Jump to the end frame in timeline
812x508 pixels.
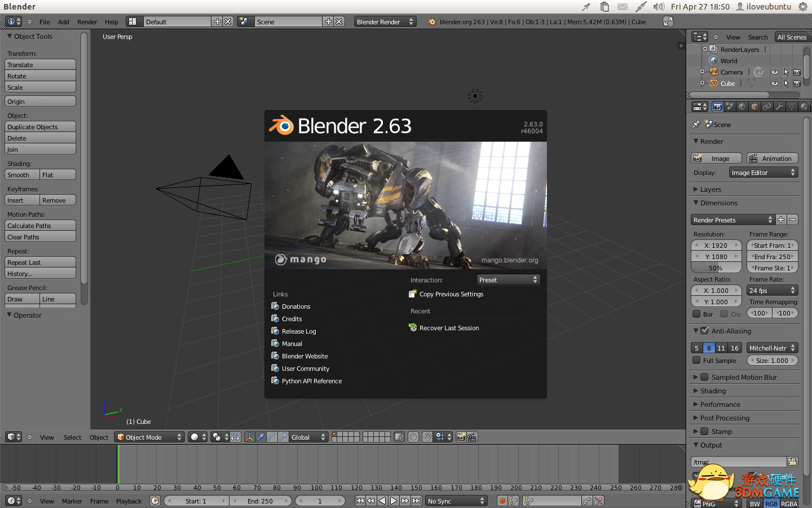417,501
